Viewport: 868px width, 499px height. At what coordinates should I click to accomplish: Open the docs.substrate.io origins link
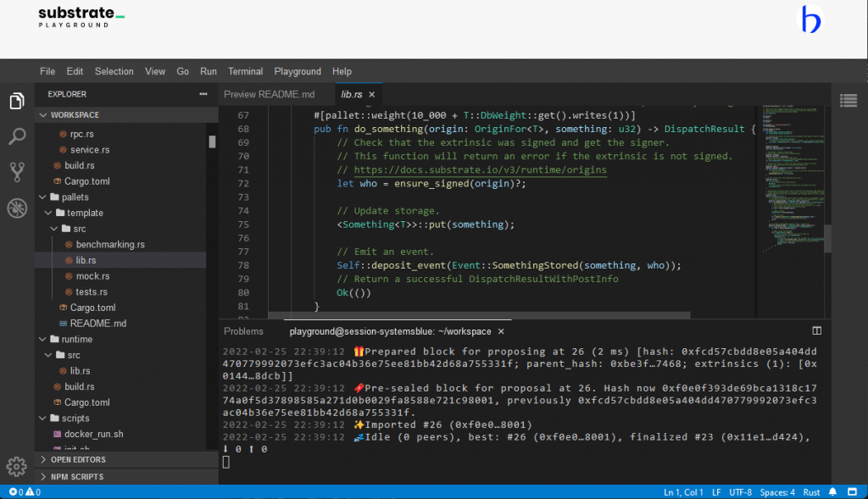click(x=480, y=170)
